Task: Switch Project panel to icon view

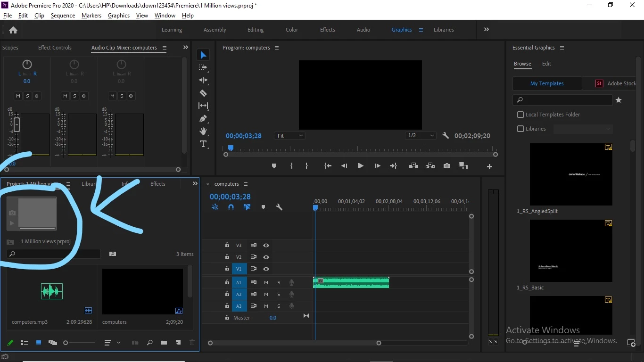Action: pos(39,343)
